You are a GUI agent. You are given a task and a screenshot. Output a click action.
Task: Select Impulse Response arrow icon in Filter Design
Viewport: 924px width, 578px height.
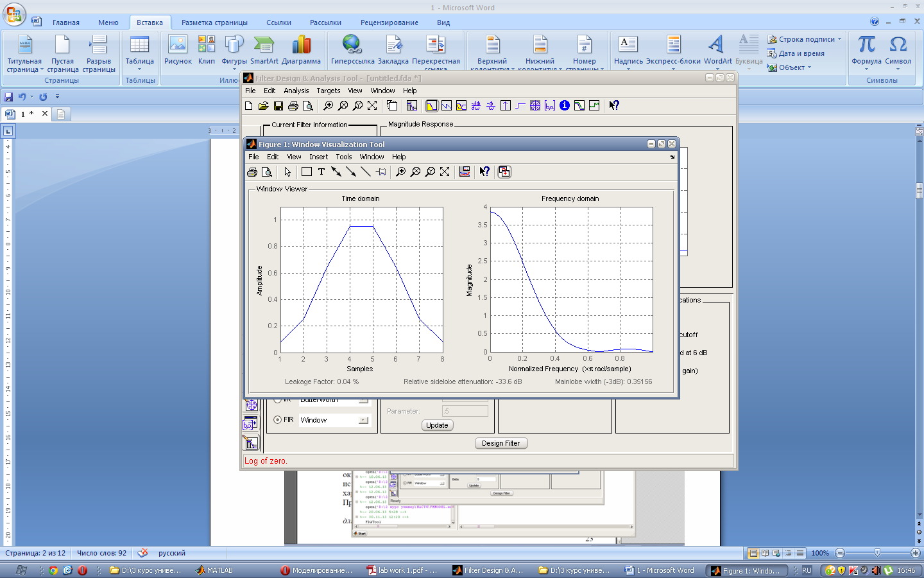[506, 106]
